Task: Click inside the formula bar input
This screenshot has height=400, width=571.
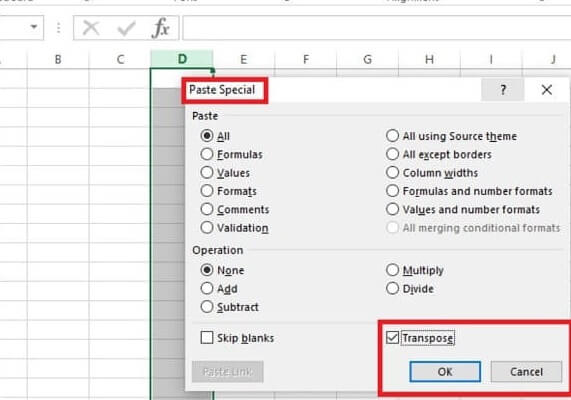Action: [x=377, y=28]
